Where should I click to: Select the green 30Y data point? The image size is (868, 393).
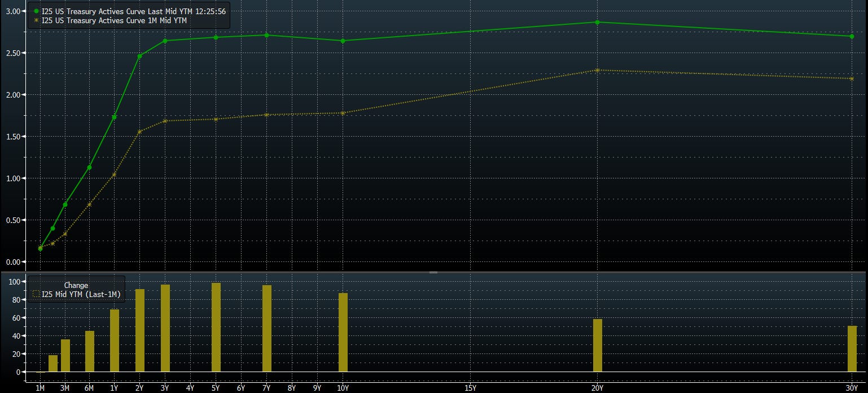point(852,36)
